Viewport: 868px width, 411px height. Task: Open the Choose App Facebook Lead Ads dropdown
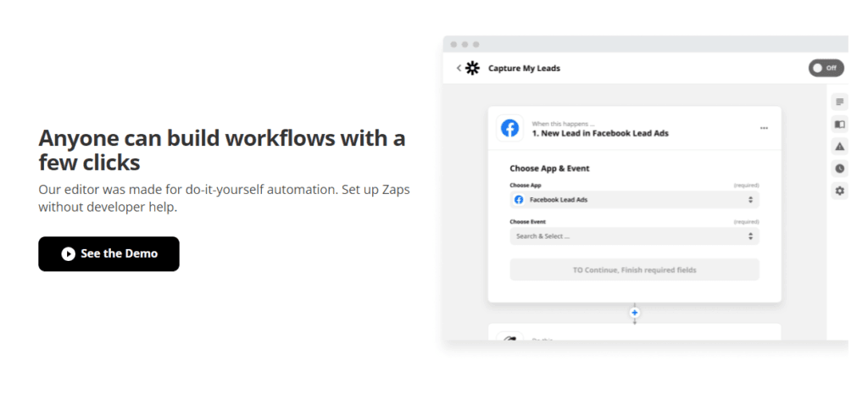click(x=634, y=200)
